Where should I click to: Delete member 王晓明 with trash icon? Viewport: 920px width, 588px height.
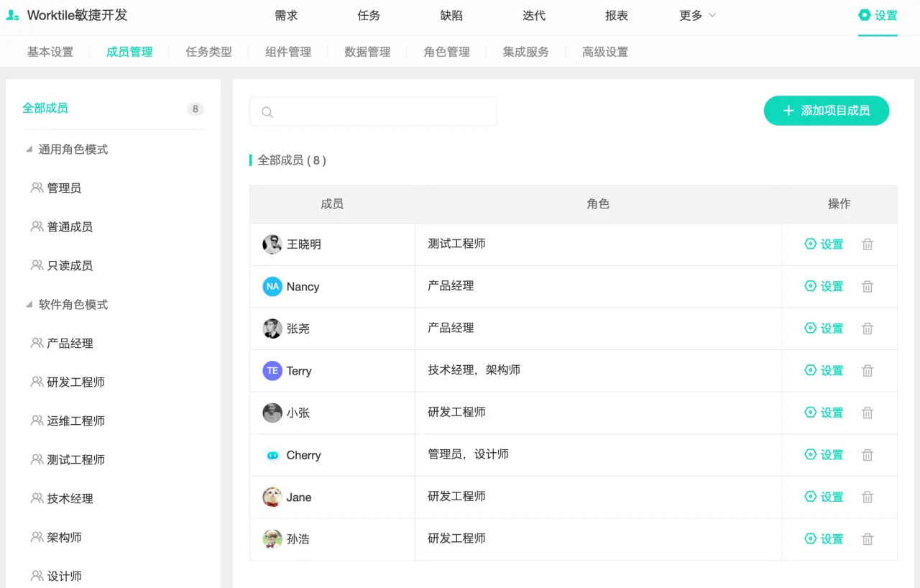pyautogui.click(x=868, y=244)
